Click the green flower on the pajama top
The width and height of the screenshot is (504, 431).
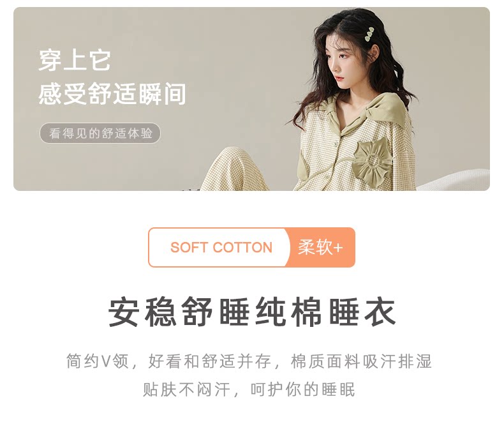click(x=373, y=160)
